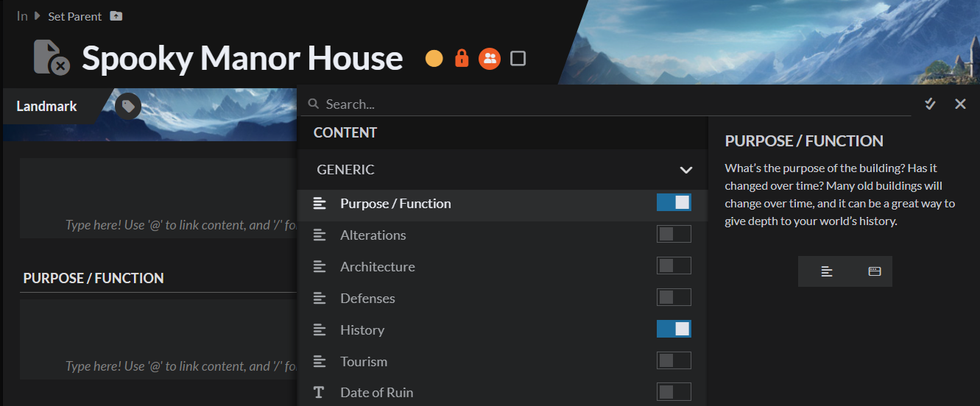Select the Purpose / Function row
Viewport: 980px width, 406px height.
502,204
